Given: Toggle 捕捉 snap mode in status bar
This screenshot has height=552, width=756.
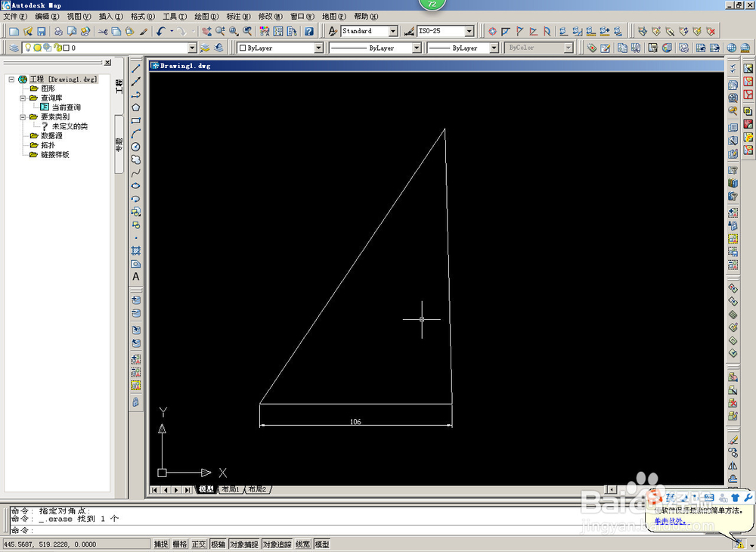Looking at the screenshot, I should tap(161, 544).
